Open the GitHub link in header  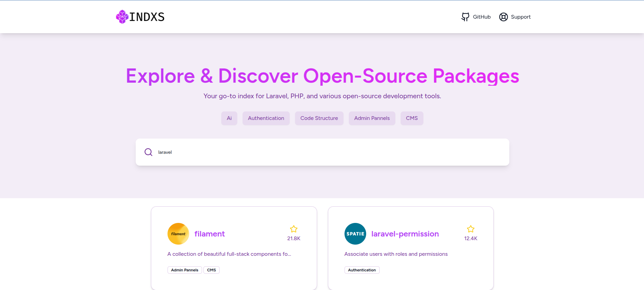click(476, 17)
